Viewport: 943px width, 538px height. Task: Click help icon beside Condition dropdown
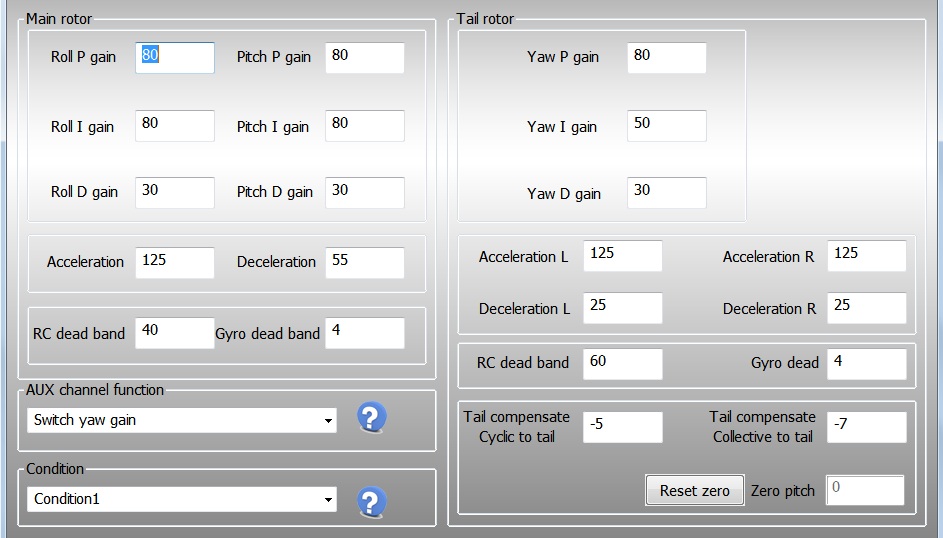coord(371,500)
